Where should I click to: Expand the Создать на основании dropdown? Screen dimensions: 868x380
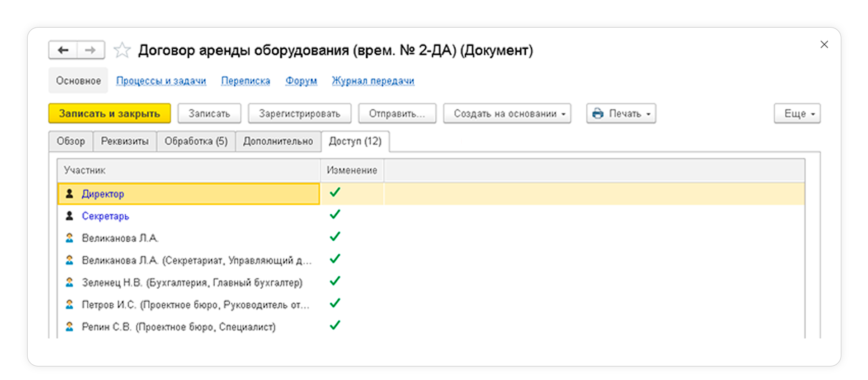[x=507, y=113]
